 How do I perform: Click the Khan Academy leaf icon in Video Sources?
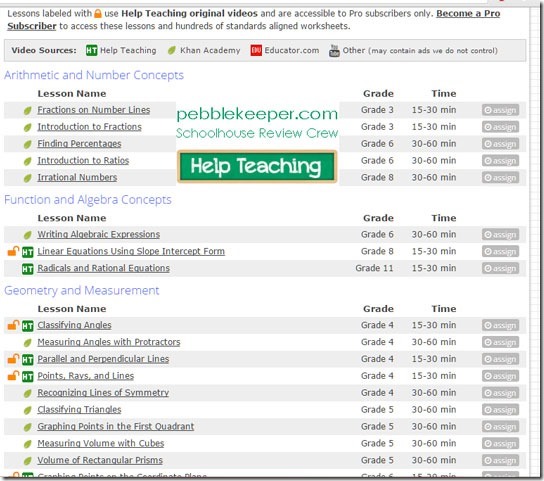click(x=172, y=51)
